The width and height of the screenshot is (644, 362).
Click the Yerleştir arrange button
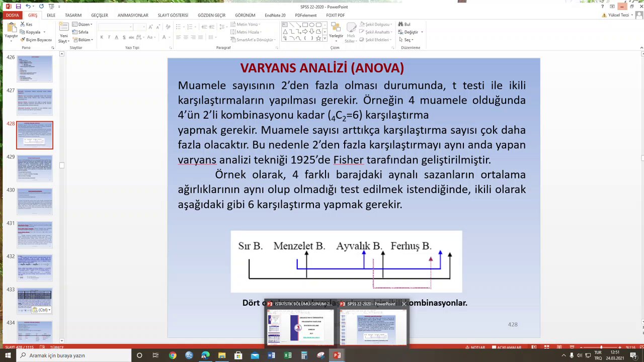point(336,31)
